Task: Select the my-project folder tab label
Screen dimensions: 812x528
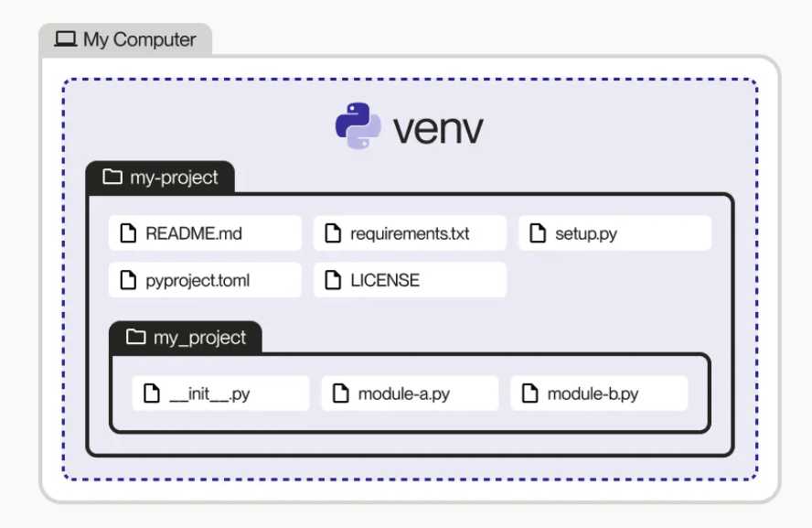Action: pos(174,178)
